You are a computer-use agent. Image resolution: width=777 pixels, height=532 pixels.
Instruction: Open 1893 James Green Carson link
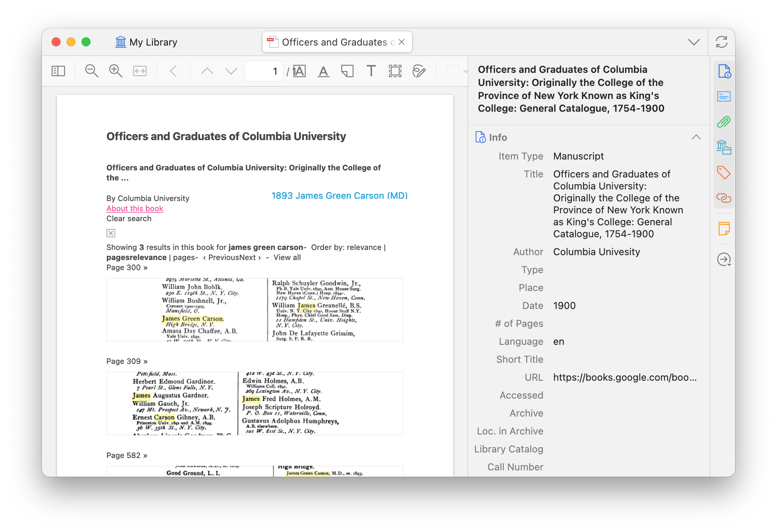click(339, 196)
